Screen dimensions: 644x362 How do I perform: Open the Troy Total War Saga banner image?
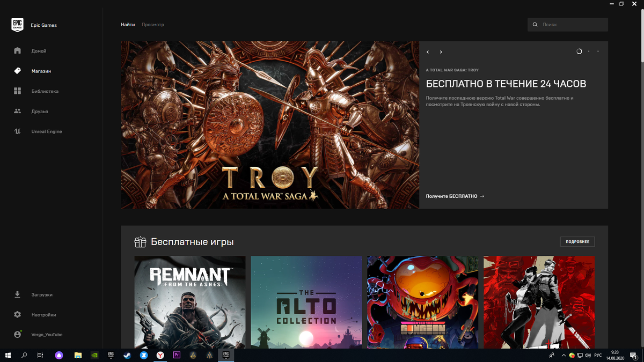(x=270, y=125)
